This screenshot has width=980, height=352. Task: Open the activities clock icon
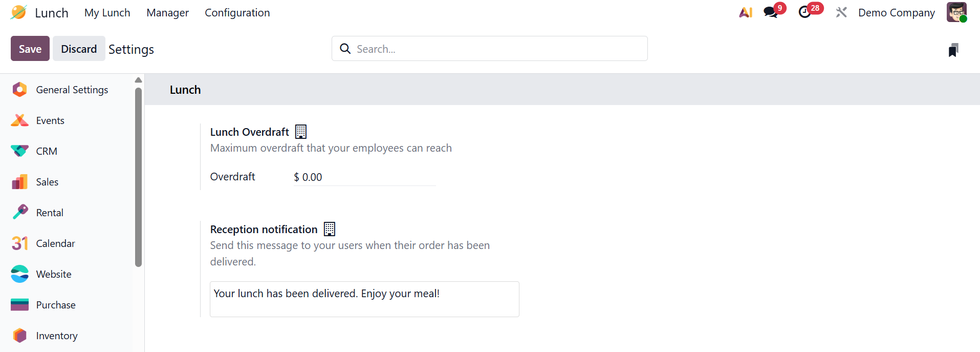[x=805, y=12]
